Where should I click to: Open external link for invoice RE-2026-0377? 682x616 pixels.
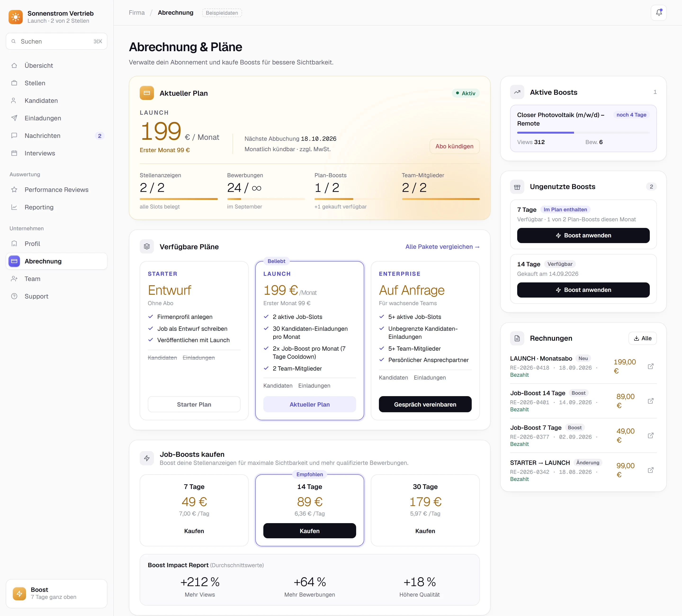point(650,435)
